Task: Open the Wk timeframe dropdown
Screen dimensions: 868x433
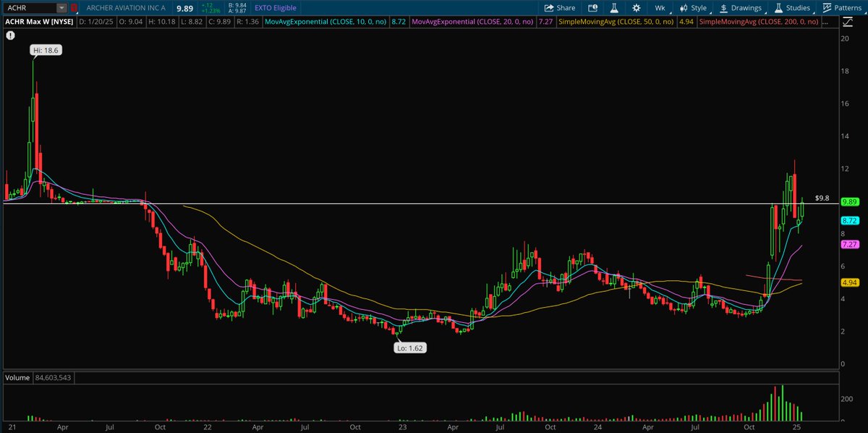Action: click(660, 8)
